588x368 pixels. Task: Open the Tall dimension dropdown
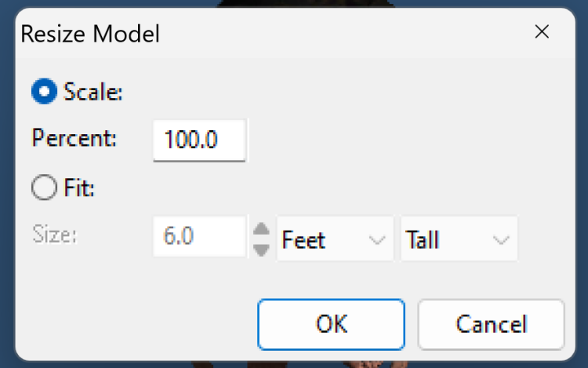click(x=458, y=239)
